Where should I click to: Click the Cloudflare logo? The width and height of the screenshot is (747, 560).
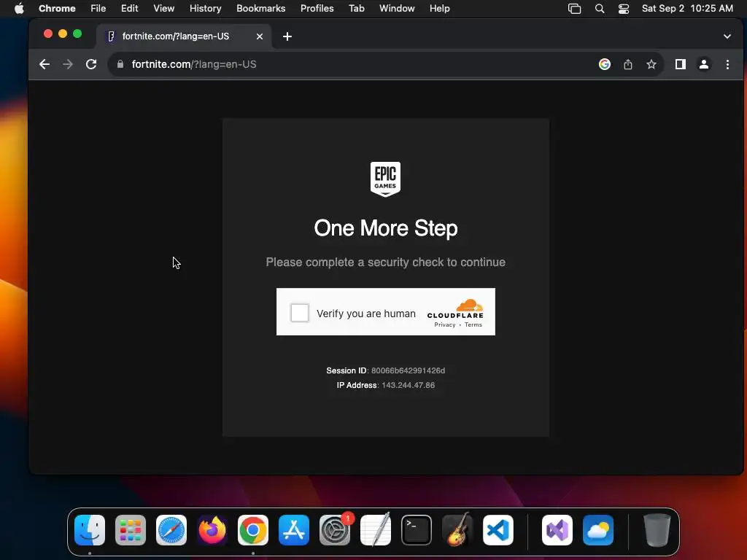tap(455, 308)
